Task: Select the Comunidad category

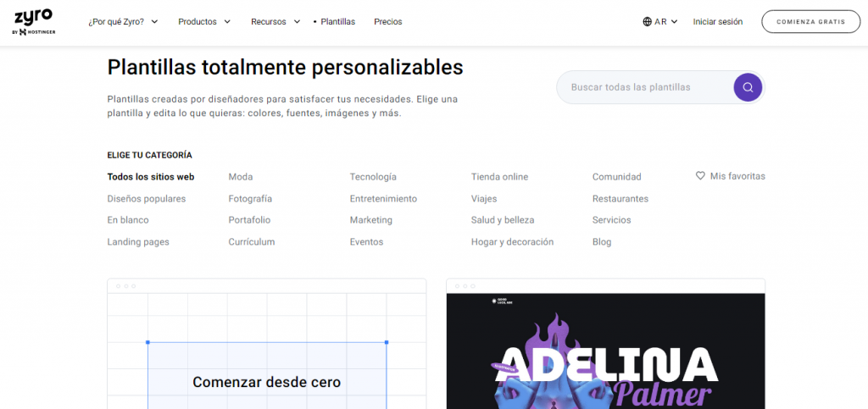Action: click(617, 177)
